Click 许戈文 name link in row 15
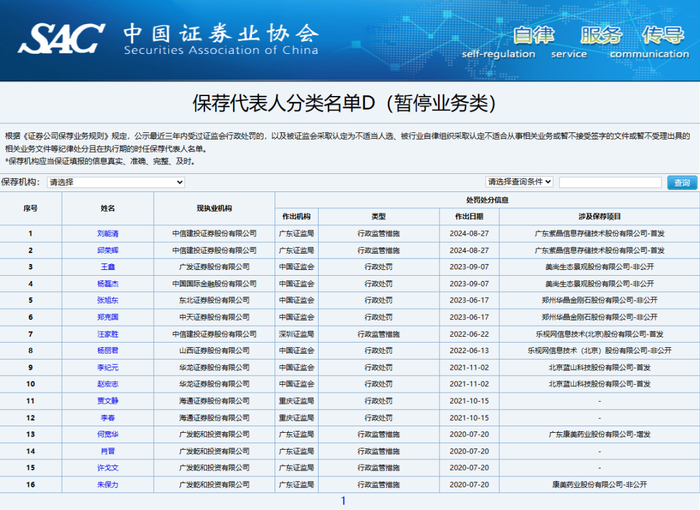 [x=107, y=467]
